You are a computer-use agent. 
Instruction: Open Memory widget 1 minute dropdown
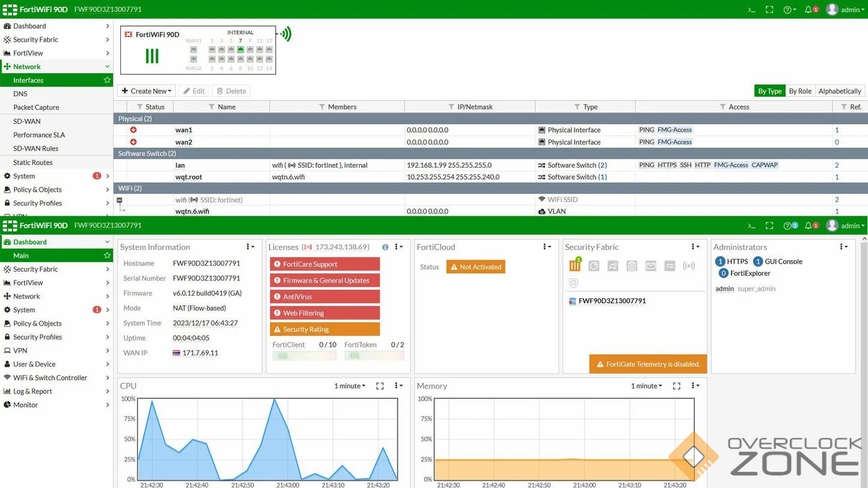646,386
